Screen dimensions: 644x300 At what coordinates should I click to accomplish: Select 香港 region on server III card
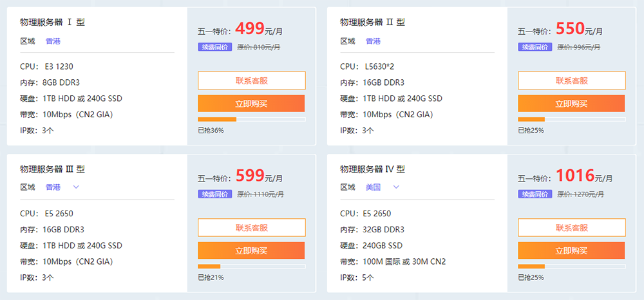coord(53,187)
